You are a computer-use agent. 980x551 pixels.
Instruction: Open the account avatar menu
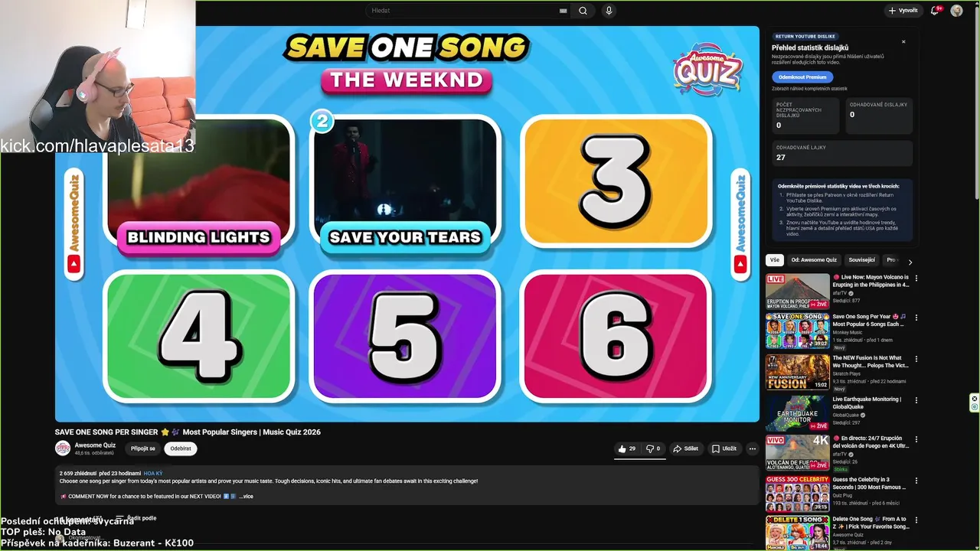click(x=957, y=11)
